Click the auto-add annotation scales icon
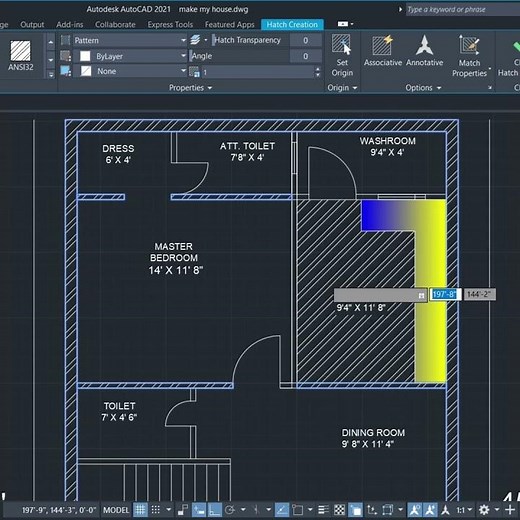Image resolution: width=520 pixels, height=520 pixels. (430, 509)
